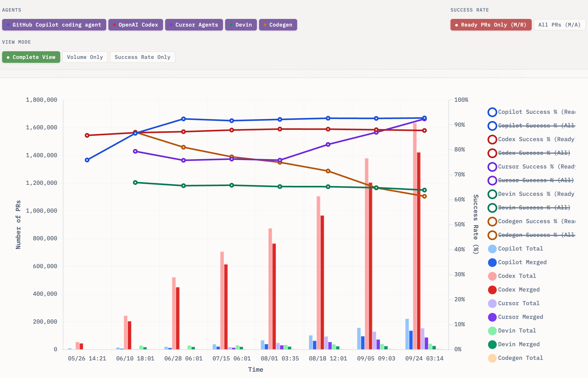The image size is (588, 378).
Task: Click the Cursor Merged legend marker
Action: [492, 317]
